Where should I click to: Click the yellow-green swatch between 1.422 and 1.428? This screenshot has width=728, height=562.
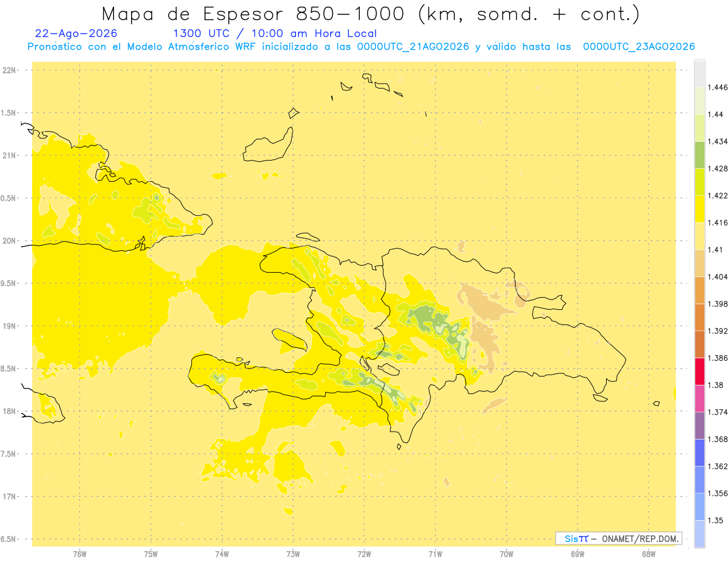[699, 182]
